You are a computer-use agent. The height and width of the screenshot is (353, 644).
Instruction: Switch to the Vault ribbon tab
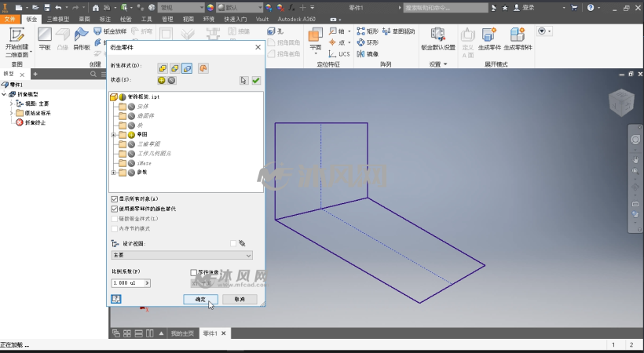[262, 19]
